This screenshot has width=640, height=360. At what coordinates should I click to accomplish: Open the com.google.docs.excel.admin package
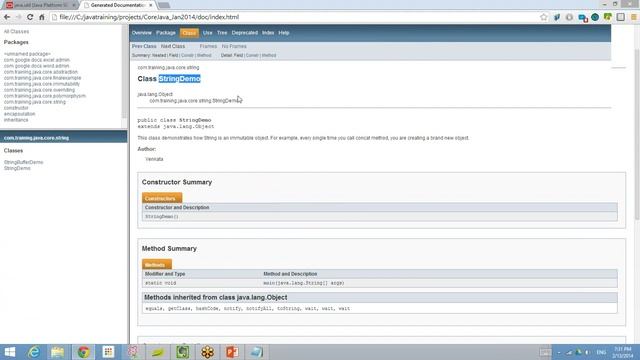(37, 60)
